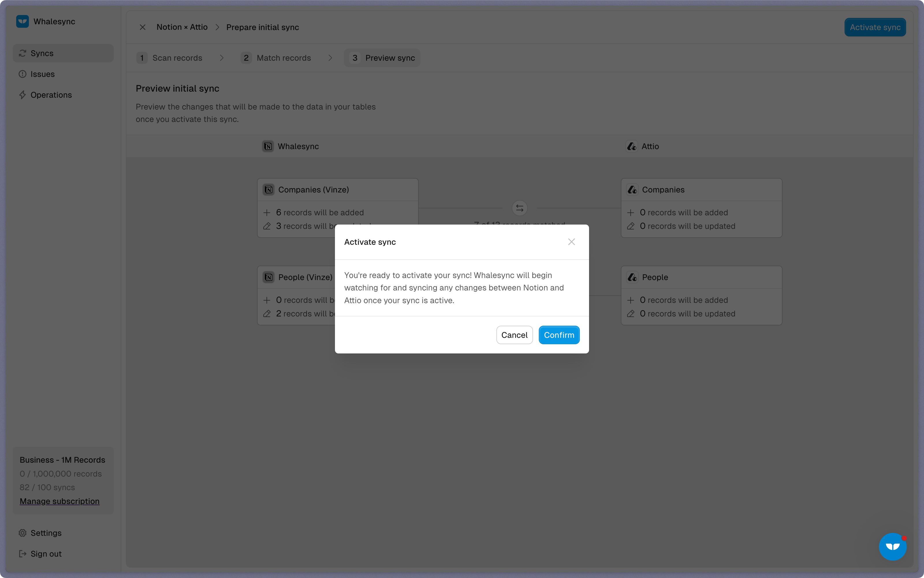This screenshot has height=578, width=924.
Task: Select step 3 Preview sync
Action: (x=382, y=58)
